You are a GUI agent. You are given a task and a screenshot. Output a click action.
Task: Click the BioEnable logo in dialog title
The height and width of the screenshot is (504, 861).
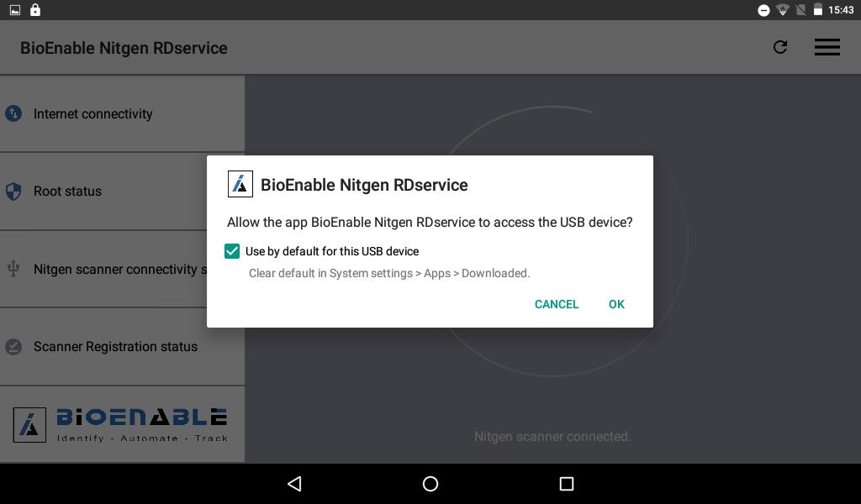(x=240, y=184)
